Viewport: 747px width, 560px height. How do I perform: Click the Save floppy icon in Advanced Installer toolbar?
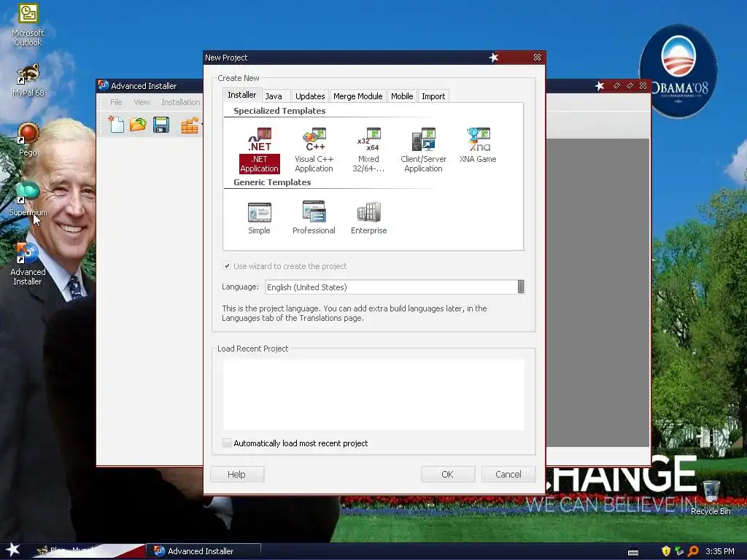click(x=161, y=125)
